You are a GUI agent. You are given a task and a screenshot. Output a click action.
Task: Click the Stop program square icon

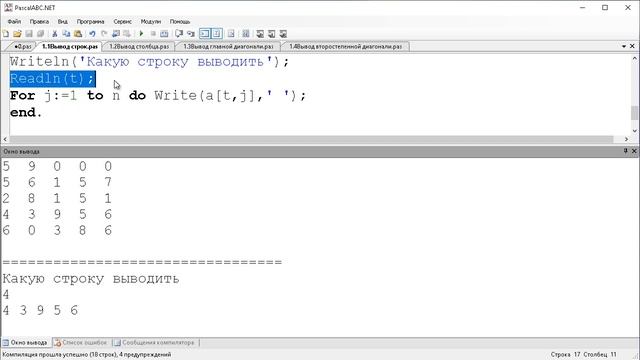point(153,34)
